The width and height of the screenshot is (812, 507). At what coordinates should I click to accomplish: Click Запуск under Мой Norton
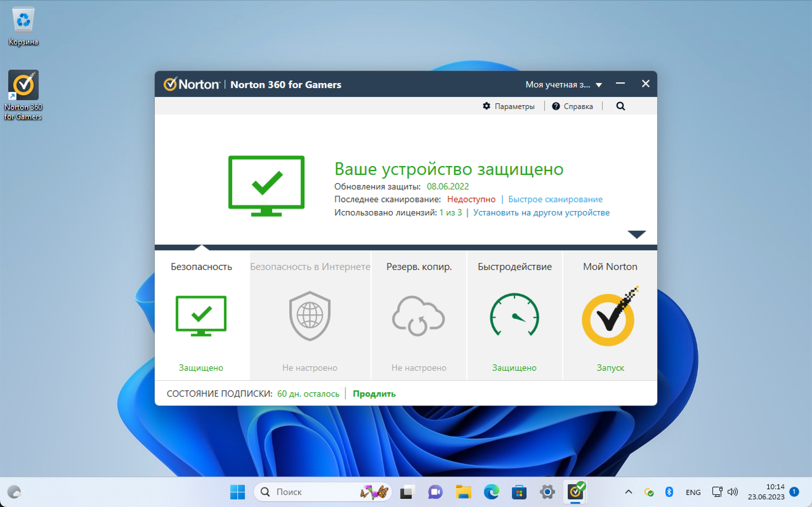coord(611,368)
